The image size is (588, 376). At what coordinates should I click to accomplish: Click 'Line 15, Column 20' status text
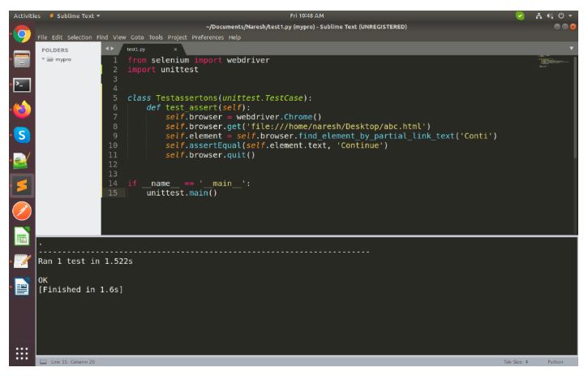pos(73,361)
